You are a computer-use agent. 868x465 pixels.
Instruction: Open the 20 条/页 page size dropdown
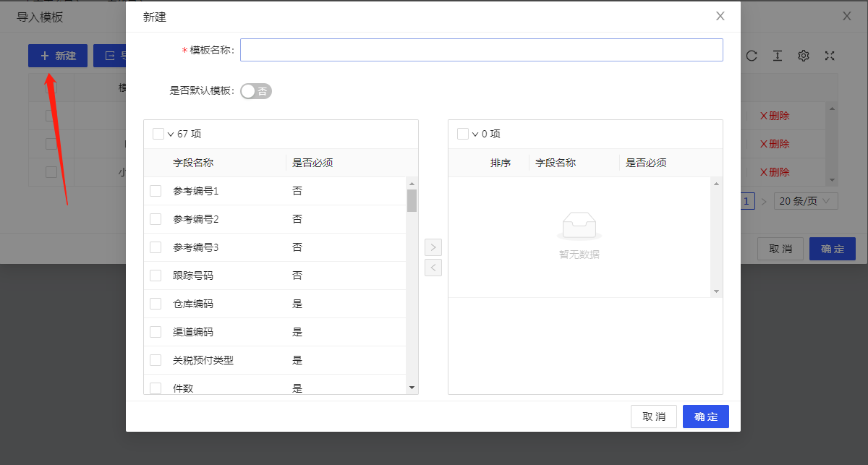pyautogui.click(x=806, y=201)
